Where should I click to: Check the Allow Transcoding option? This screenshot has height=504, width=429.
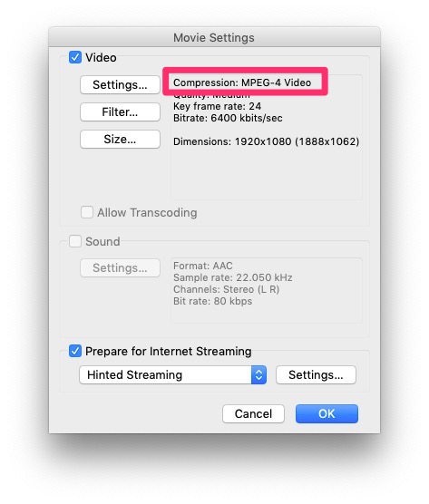[x=87, y=212]
